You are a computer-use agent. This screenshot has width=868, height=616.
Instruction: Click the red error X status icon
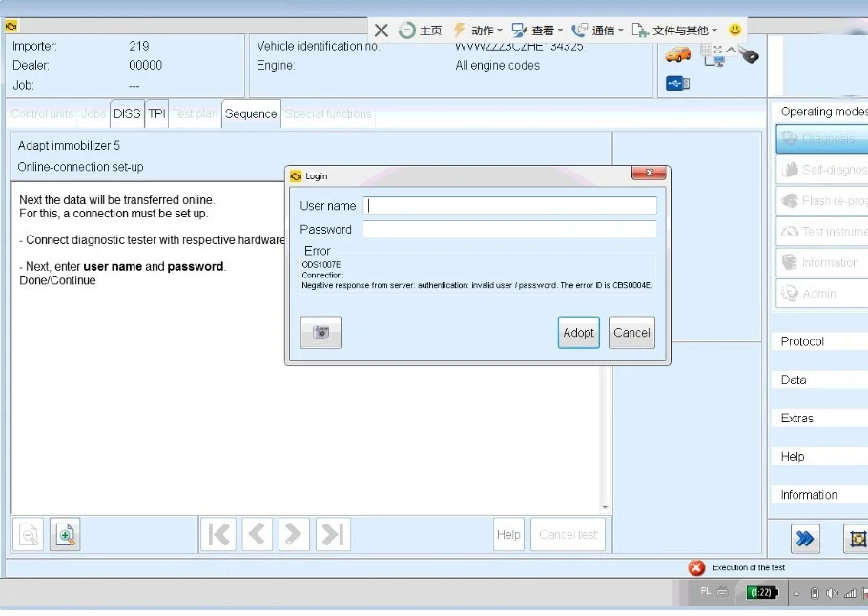(x=696, y=568)
